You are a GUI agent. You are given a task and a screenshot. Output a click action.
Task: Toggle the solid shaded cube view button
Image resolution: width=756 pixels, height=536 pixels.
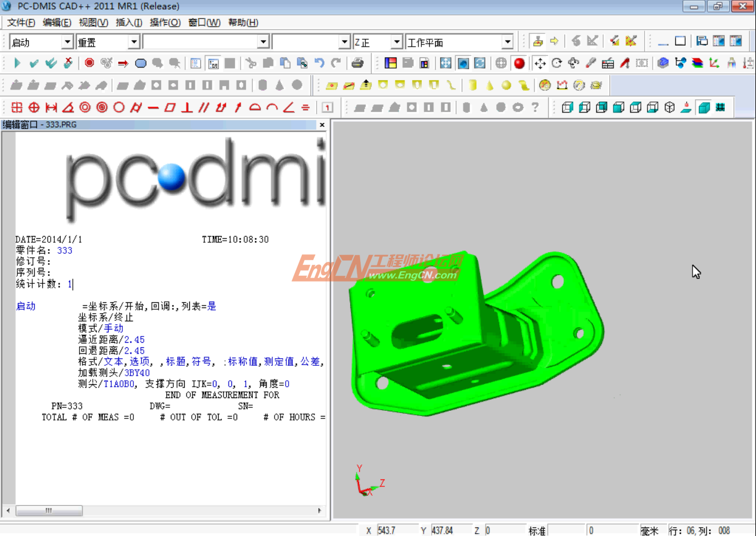(703, 107)
